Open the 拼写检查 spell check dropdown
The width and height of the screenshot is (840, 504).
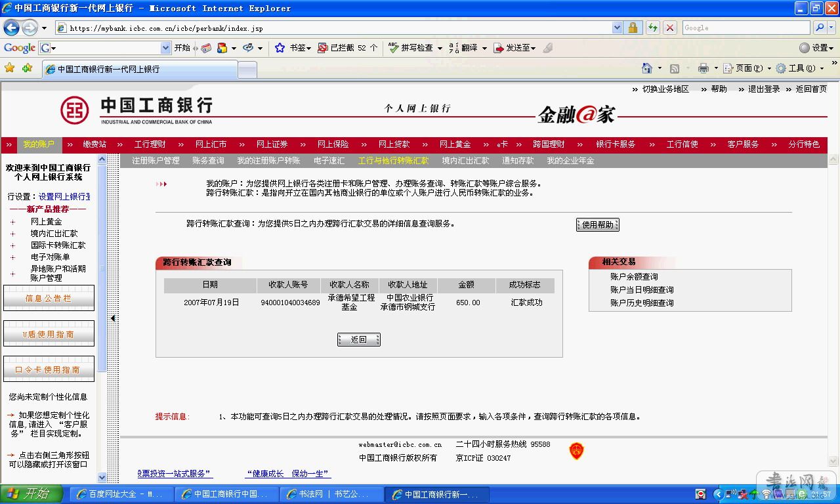pos(440,48)
